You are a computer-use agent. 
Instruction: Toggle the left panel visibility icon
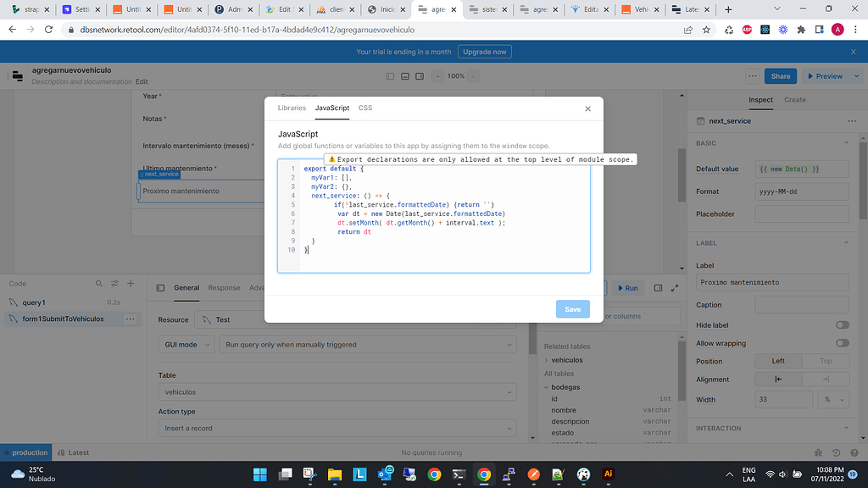pyautogui.click(x=390, y=75)
